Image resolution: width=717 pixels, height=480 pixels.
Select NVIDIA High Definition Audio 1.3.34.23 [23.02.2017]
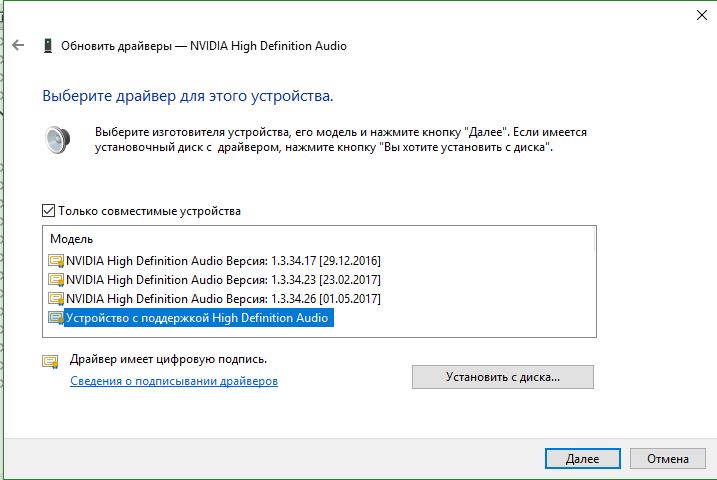pyautogui.click(x=222, y=279)
